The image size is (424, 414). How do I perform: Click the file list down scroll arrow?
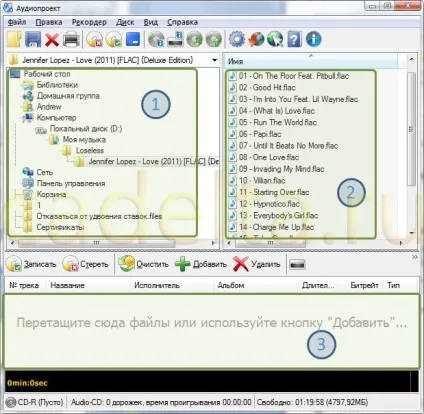tap(411, 233)
